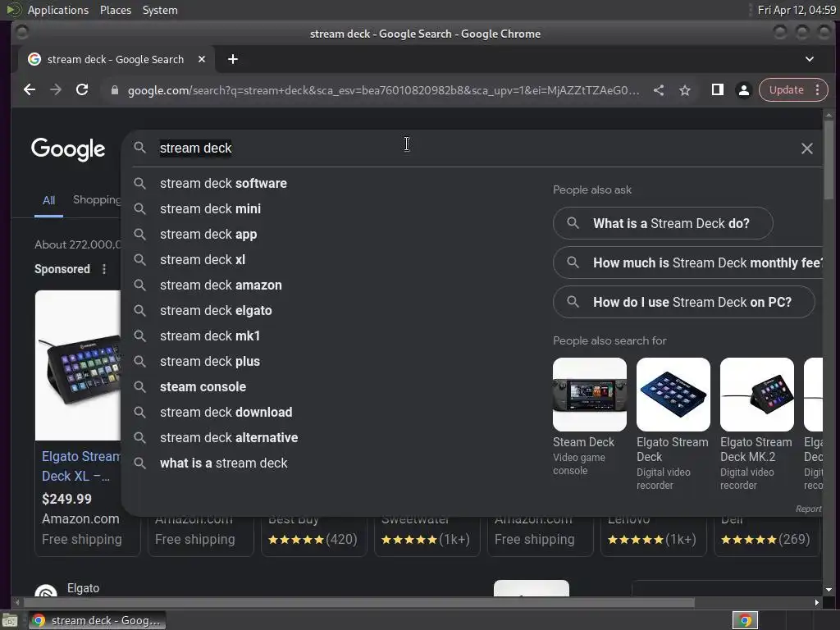Click the Google logo
This screenshot has width=840, height=630.
pyautogui.click(x=68, y=149)
